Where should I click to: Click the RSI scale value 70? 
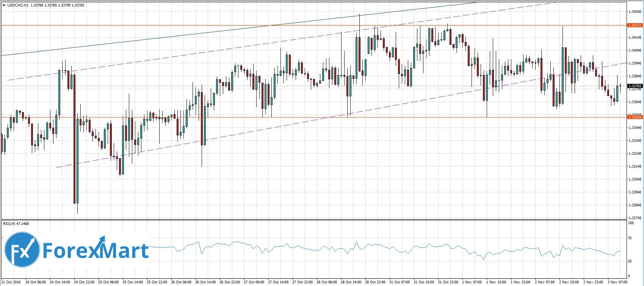coord(630,238)
